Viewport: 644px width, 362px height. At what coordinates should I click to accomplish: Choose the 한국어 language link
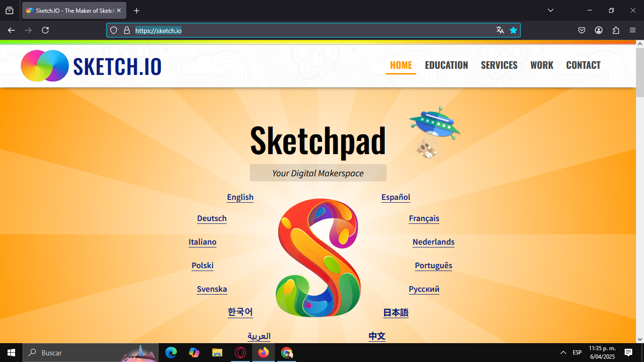[240, 312]
